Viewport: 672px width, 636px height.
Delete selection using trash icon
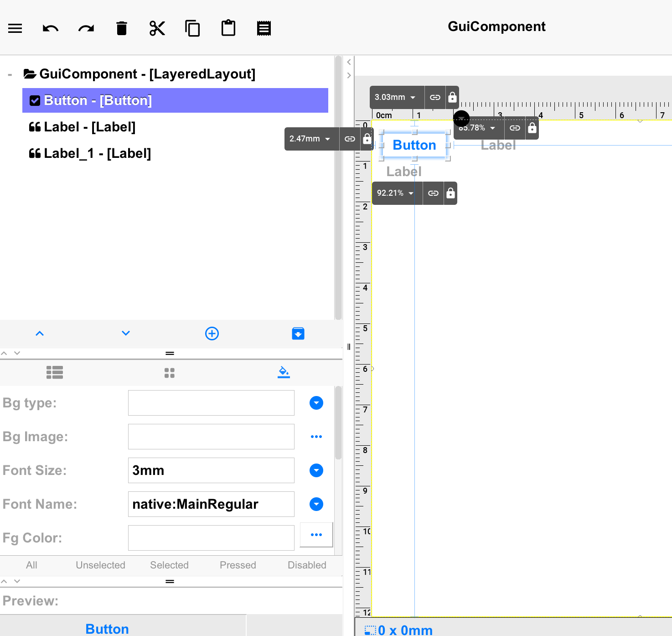[x=121, y=28]
